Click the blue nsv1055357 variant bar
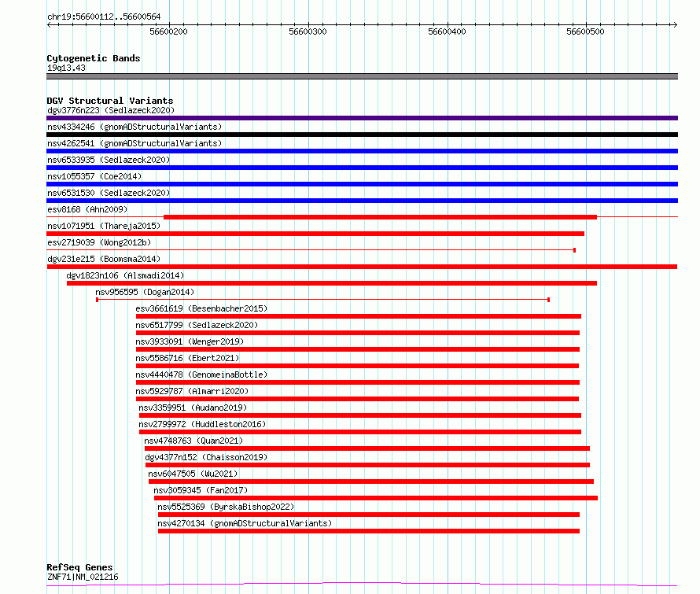The height and width of the screenshot is (594, 700). click(x=362, y=184)
